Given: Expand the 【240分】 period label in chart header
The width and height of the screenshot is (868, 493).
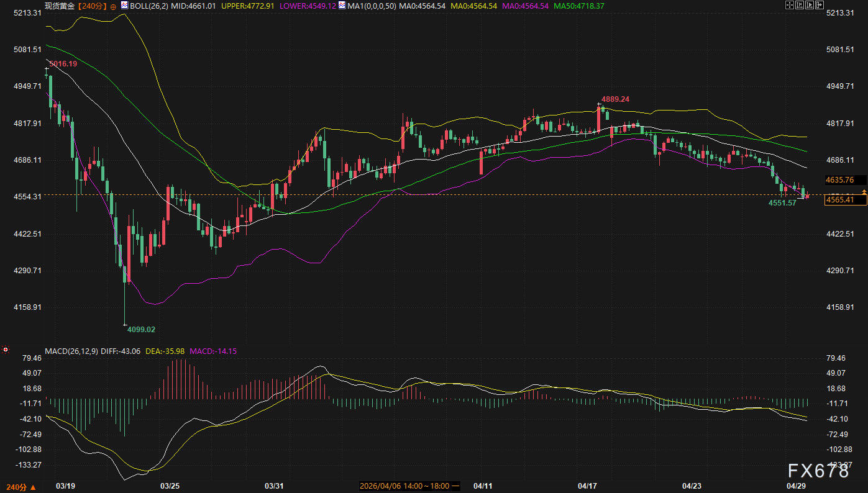Looking at the screenshot, I should tap(93, 6).
